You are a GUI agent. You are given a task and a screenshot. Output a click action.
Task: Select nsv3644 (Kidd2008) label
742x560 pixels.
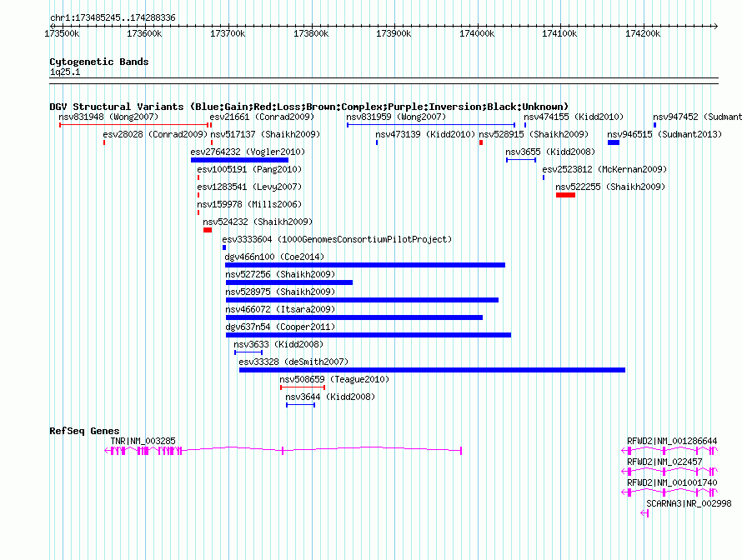click(330, 397)
